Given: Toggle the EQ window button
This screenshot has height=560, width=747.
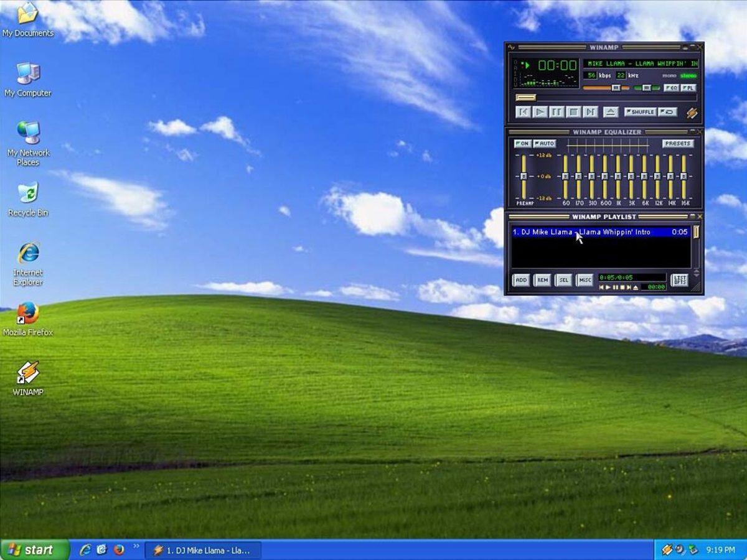Looking at the screenshot, I should coord(671,88).
